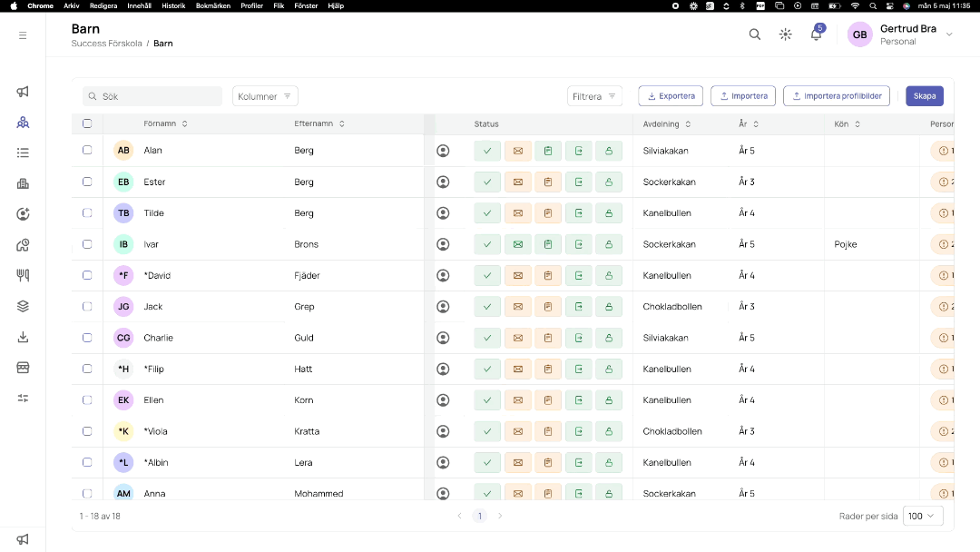Check the box for *Albin Lera
Screen dimensions: 980x552
coord(87,463)
